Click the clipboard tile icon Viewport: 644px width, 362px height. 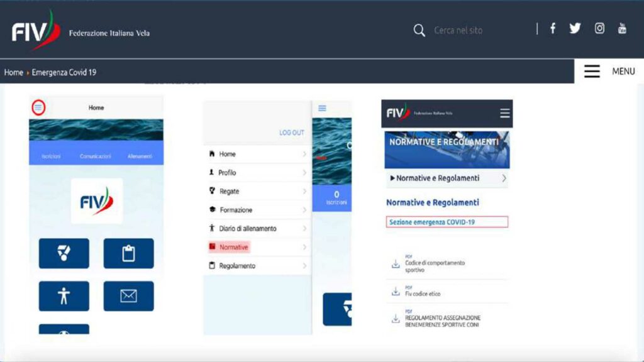[x=128, y=253]
